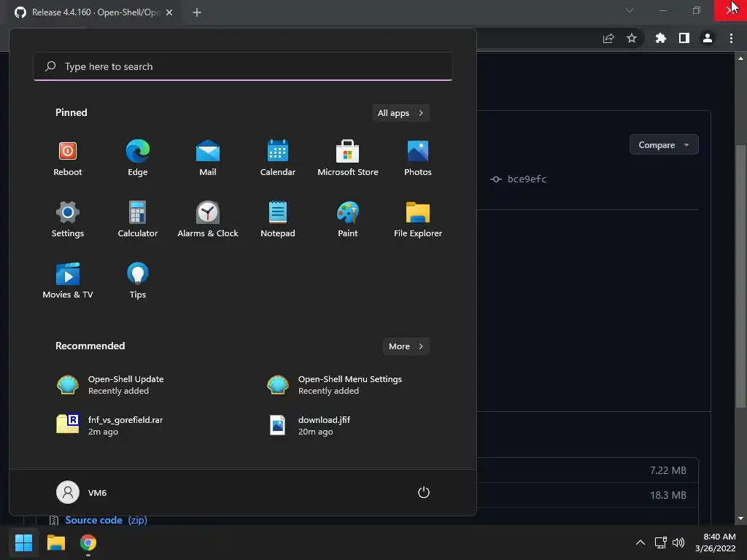Open the clock showing 8:40 AM
Image resolution: width=747 pixels, height=560 pixels.
(x=715, y=542)
